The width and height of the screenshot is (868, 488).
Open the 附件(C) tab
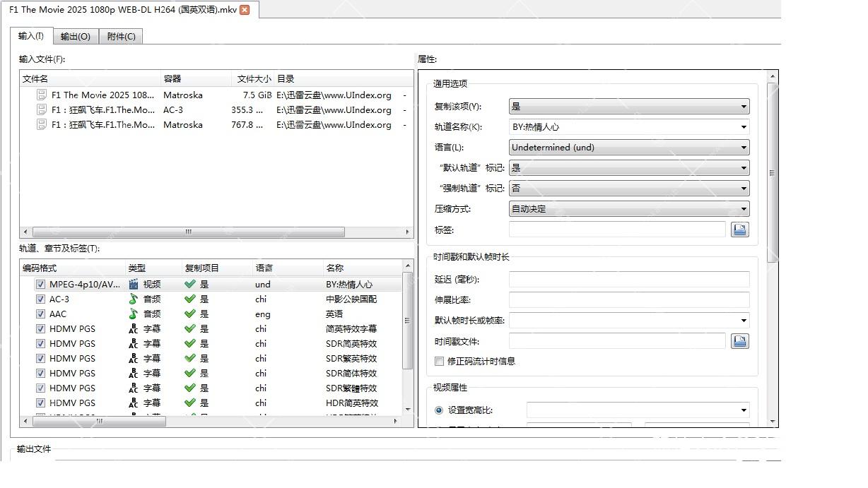pyautogui.click(x=121, y=37)
